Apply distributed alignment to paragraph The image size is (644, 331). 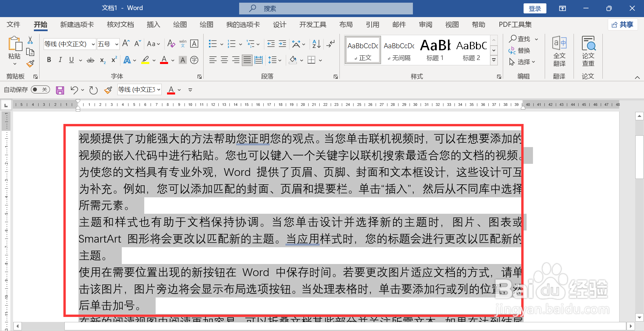(x=259, y=60)
